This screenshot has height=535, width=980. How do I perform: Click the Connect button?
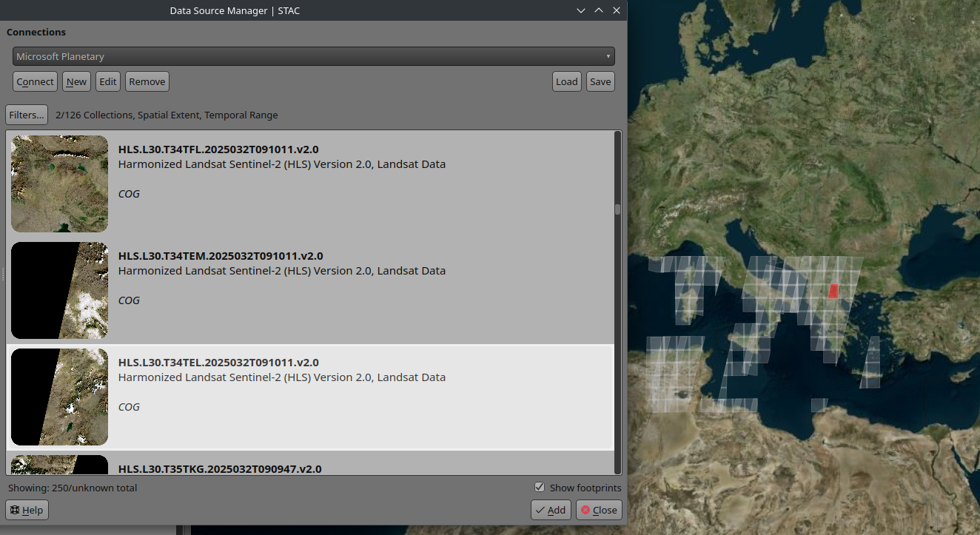(35, 81)
